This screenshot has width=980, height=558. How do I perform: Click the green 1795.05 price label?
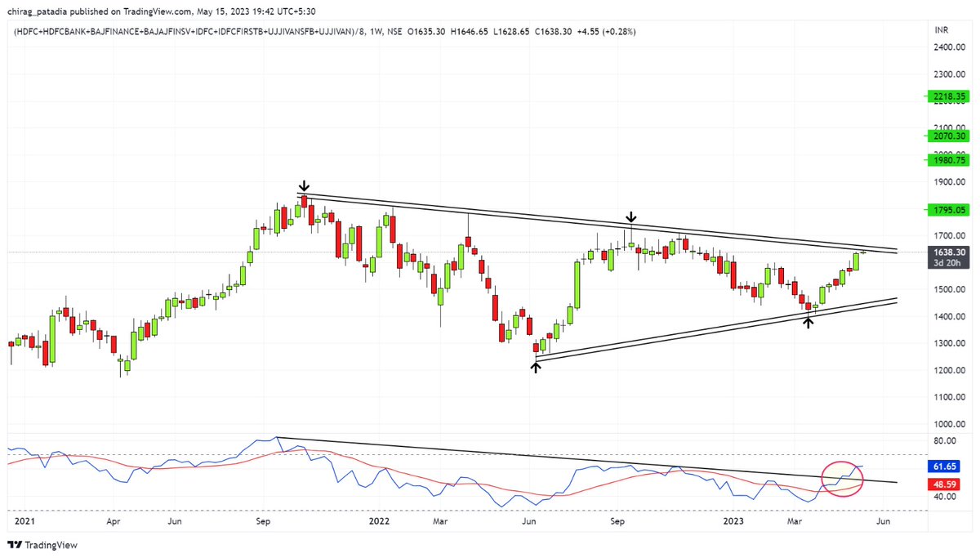click(948, 210)
